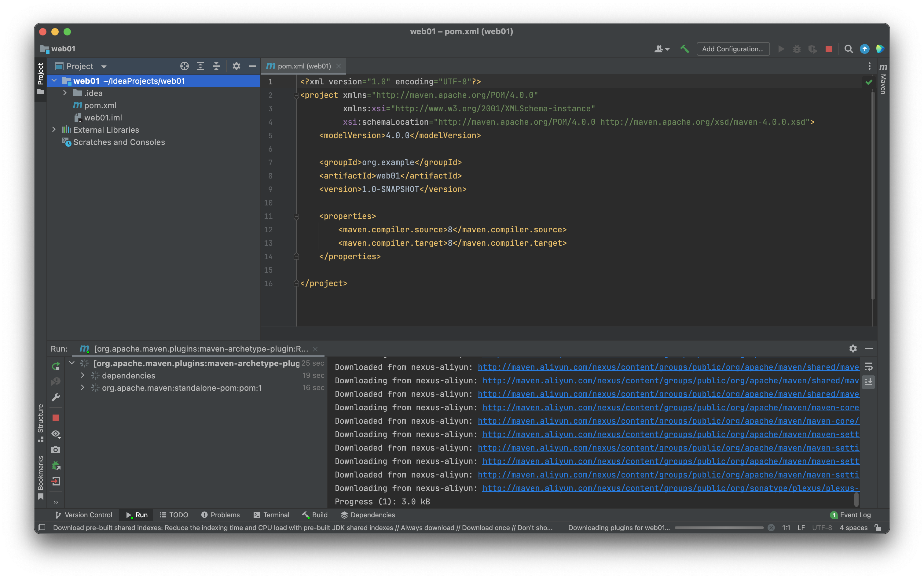Image resolution: width=924 pixels, height=579 pixels.
Task: Open the Code With Me user menu
Action: pos(662,49)
